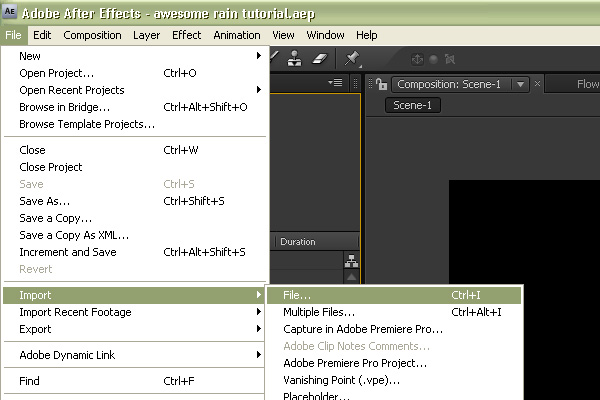Click the After Effects app icon in title bar
Screen dimensions: 600x400
[x=9, y=11]
